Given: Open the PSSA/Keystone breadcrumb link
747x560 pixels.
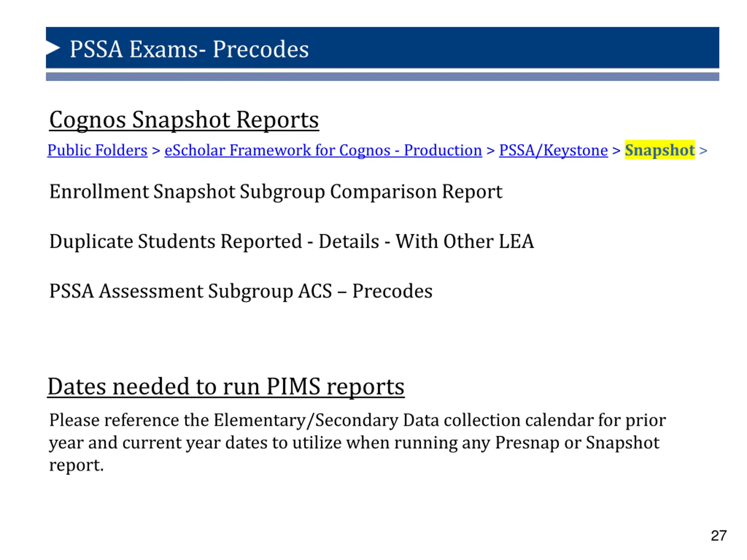Looking at the screenshot, I should (x=553, y=150).
